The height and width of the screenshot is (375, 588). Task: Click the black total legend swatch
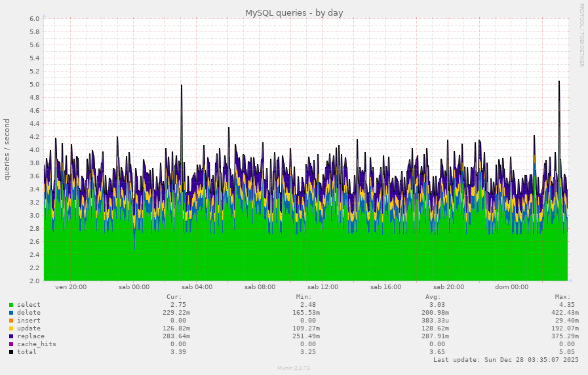pos(11,352)
